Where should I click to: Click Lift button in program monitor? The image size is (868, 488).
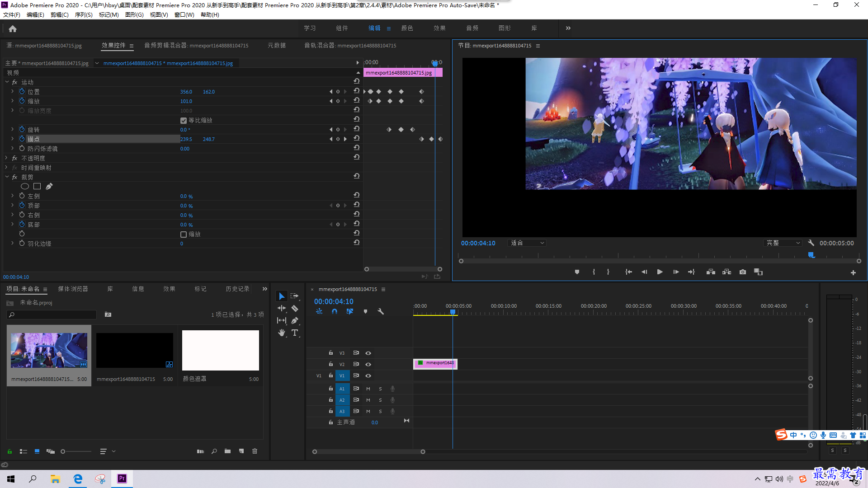(711, 272)
